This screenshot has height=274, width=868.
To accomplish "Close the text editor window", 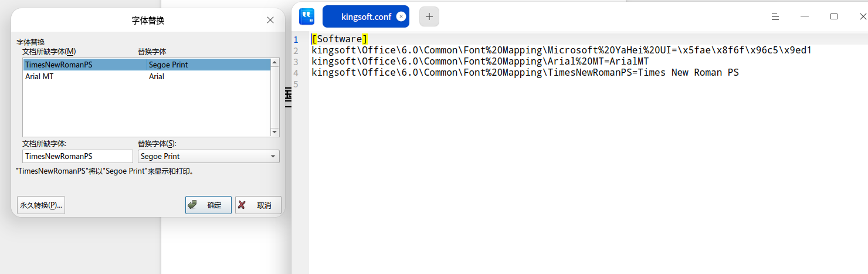I will (x=863, y=16).
